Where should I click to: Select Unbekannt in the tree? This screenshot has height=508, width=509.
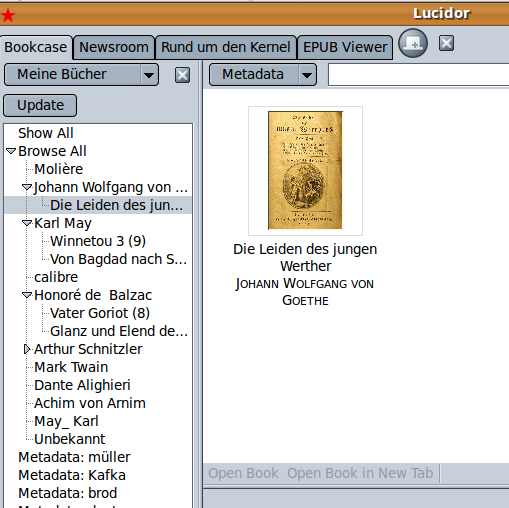click(69, 439)
